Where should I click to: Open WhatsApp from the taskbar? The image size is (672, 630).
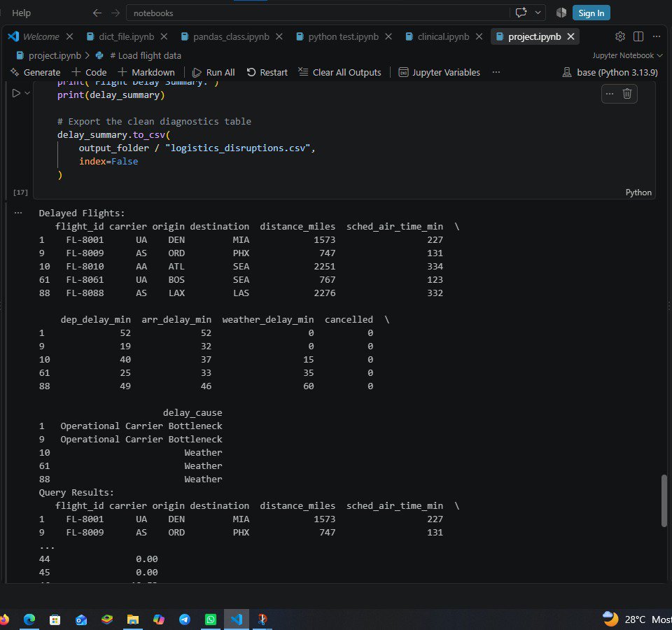(x=211, y=619)
